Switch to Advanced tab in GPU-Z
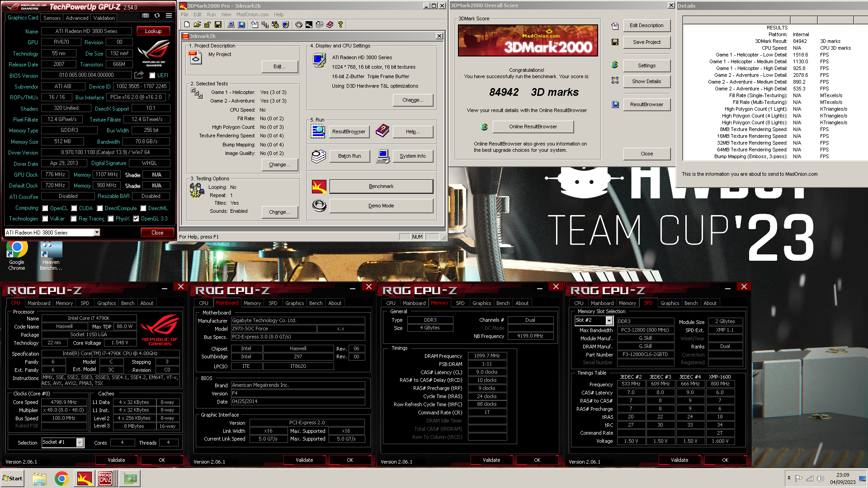Screen dimensions: 868x488 click(77, 18)
